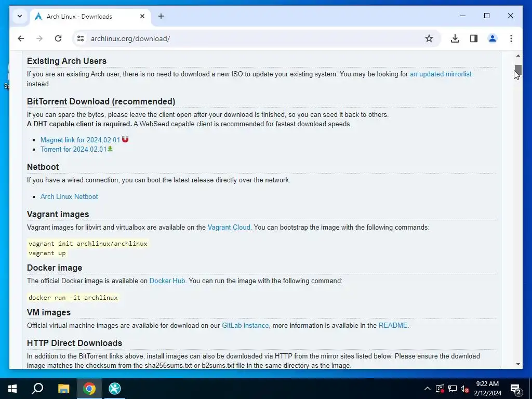This screenshot has height=399, width=532.
Task: Click the 'Docker image' heading
Action: tap(54, 268)
